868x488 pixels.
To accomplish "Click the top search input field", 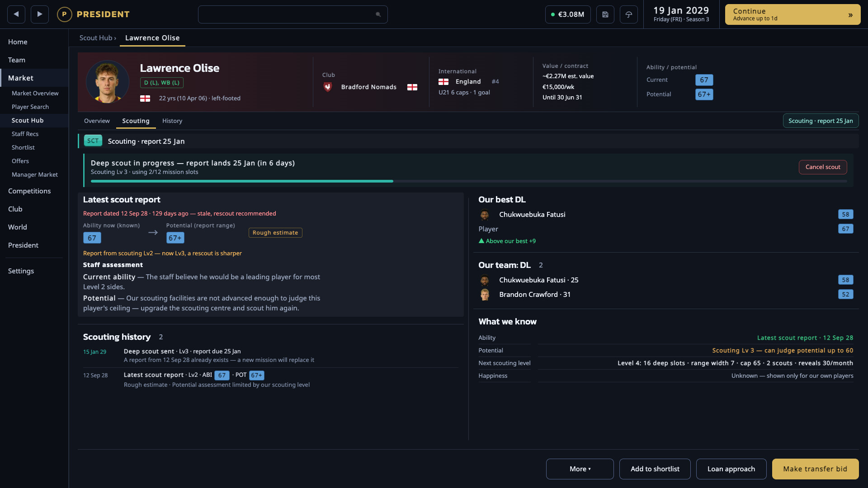I will tap(292, 14).
